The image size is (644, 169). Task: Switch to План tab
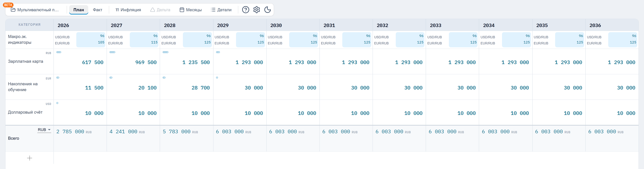79,10
